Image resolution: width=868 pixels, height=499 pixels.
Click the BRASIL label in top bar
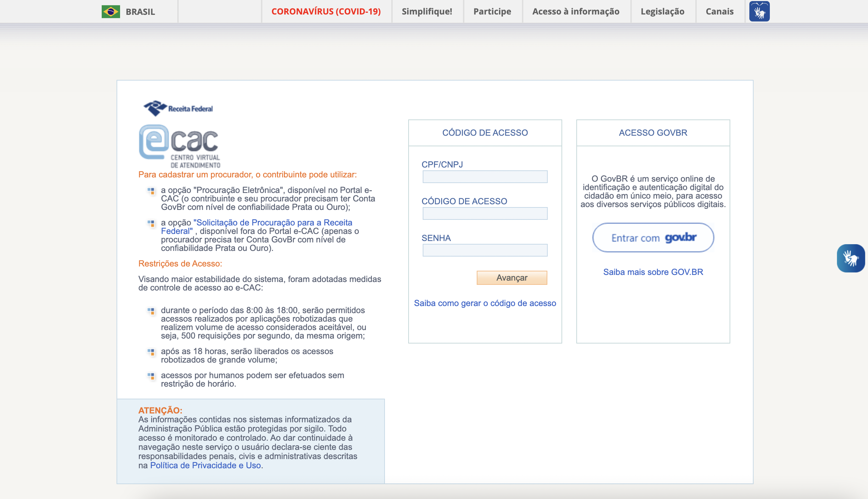(140, 12)
